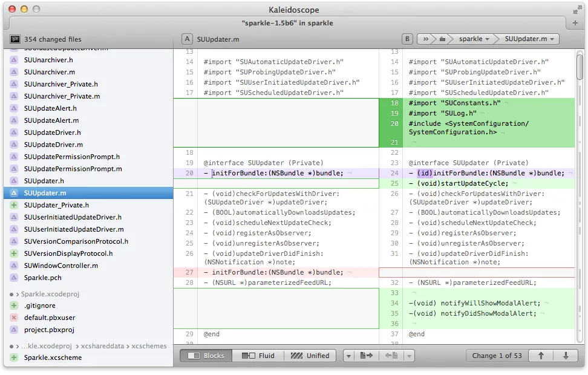Image resolution: width=588 pixels, height=375 pixels.
Task: Select SUUpdatePermissionPrompt.h file
Action: pos(88,157)
